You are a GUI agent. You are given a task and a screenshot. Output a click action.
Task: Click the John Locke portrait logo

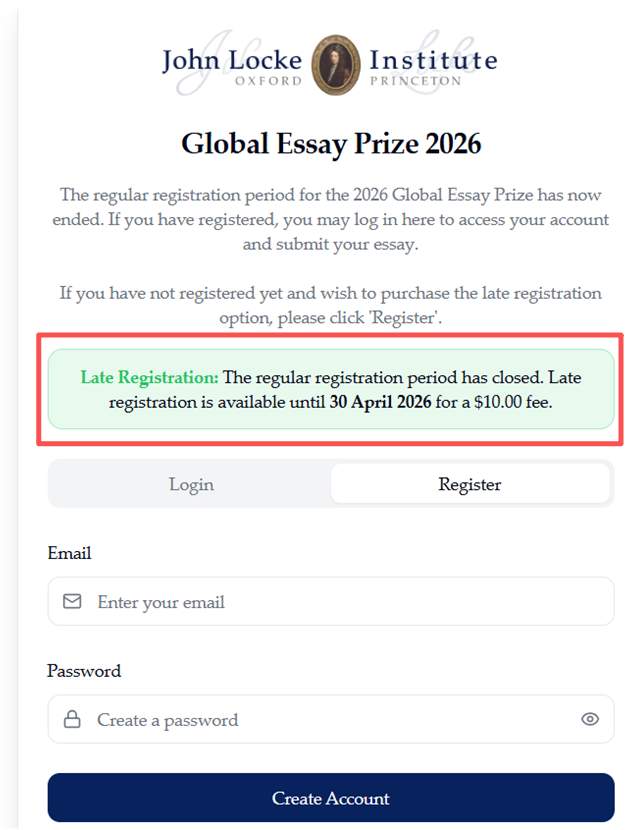pos(335,65)
